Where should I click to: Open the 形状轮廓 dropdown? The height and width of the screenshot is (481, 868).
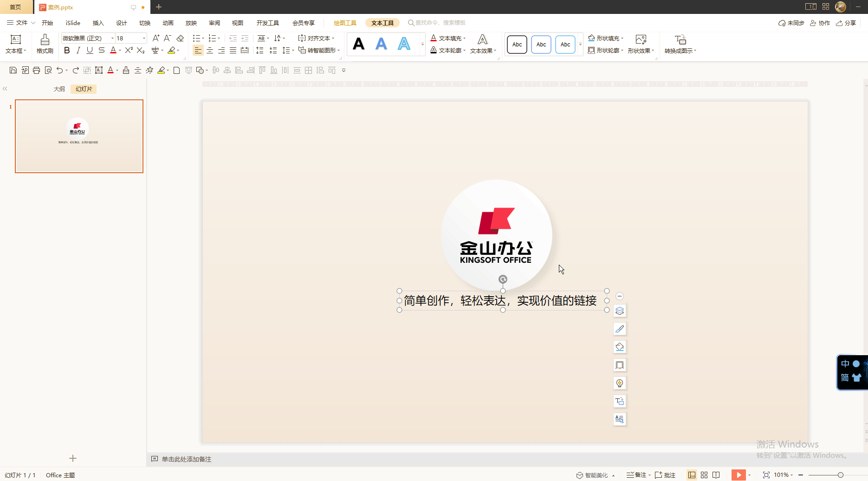pos(606,50)
